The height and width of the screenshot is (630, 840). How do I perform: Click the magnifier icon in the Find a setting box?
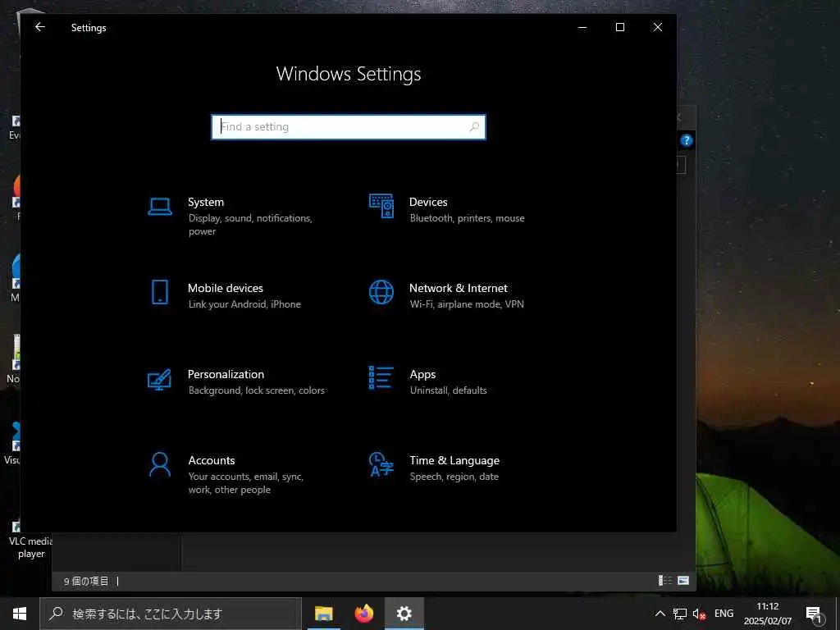(x=474, y=127)
